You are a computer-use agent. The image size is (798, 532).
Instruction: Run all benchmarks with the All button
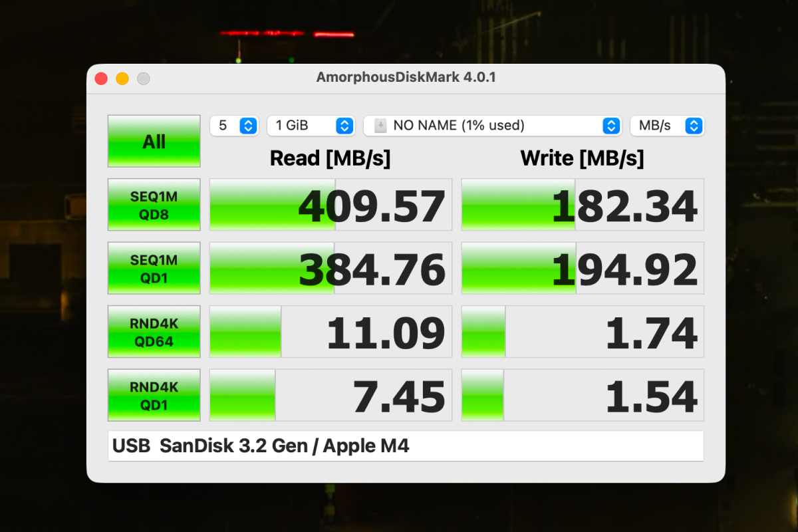click(154, 141)
